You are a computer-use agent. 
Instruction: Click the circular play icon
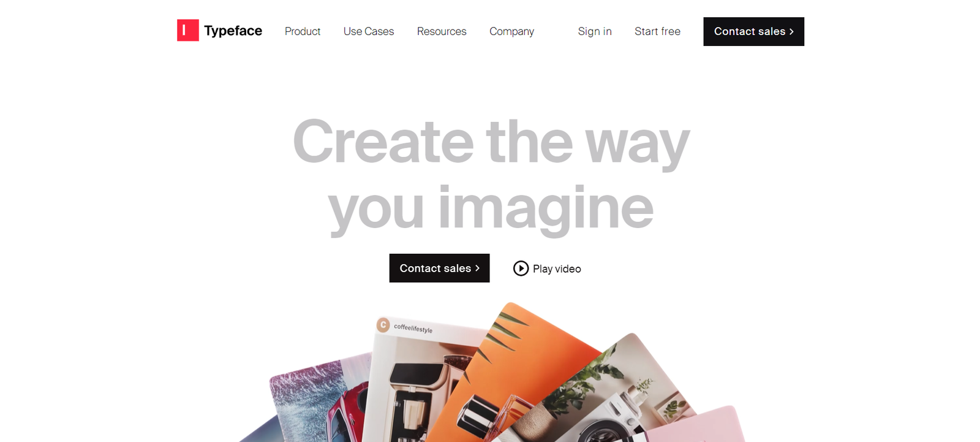click(x=521, y=269)
